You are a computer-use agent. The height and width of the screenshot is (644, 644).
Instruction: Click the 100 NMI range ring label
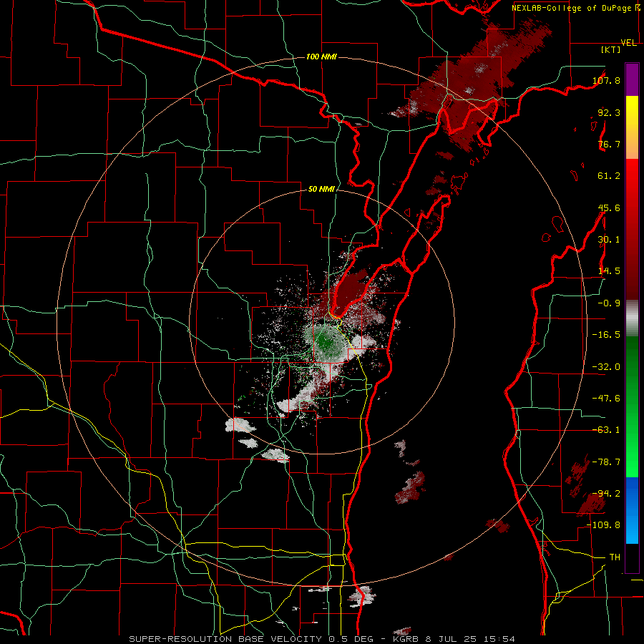point(321,57)
